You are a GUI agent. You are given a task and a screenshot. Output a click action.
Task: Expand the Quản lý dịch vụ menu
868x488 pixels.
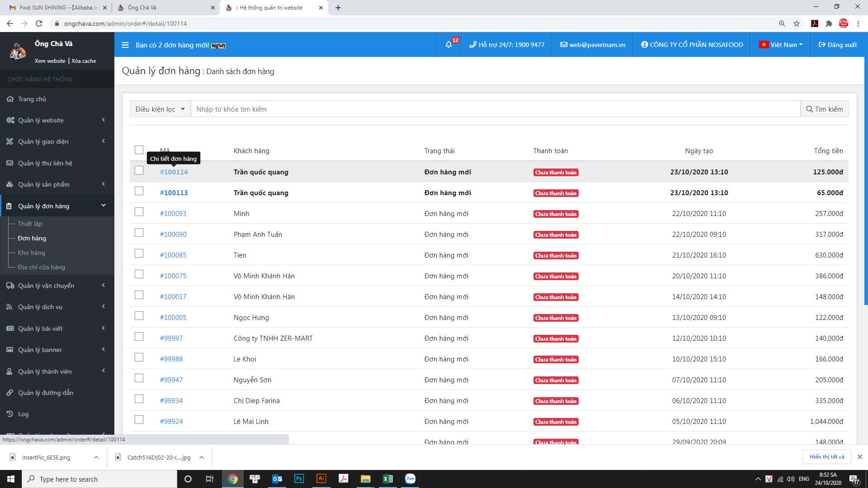coord(57,307)
